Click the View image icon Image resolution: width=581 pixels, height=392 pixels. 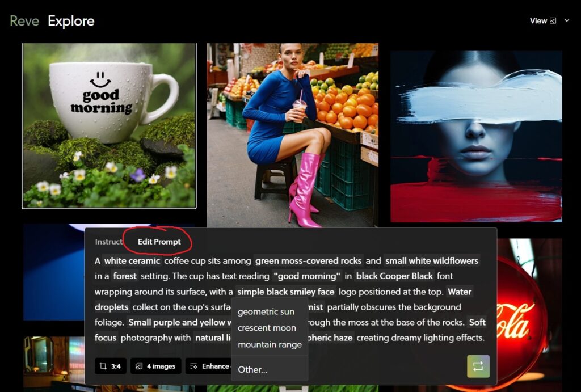(x=553, y=21)
